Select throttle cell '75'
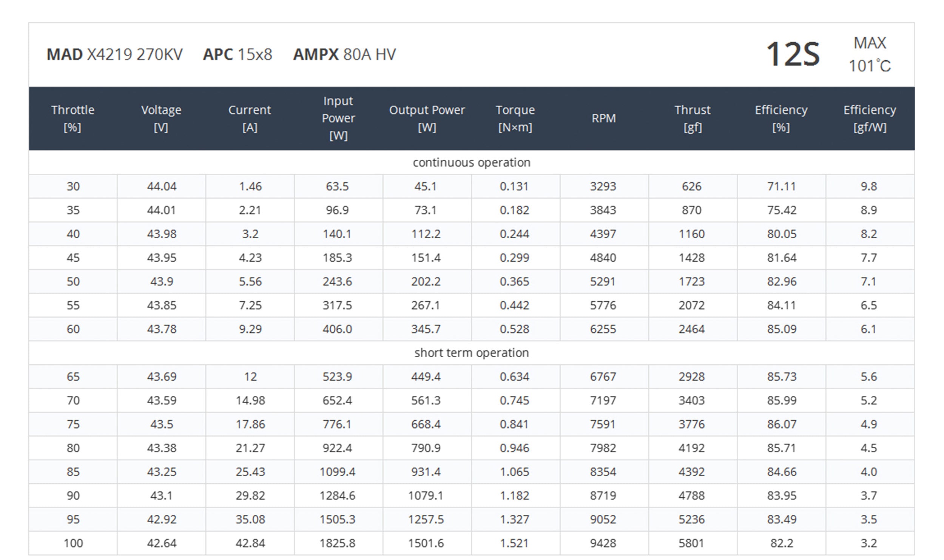 pyautogui.click(x=73, y=424)
